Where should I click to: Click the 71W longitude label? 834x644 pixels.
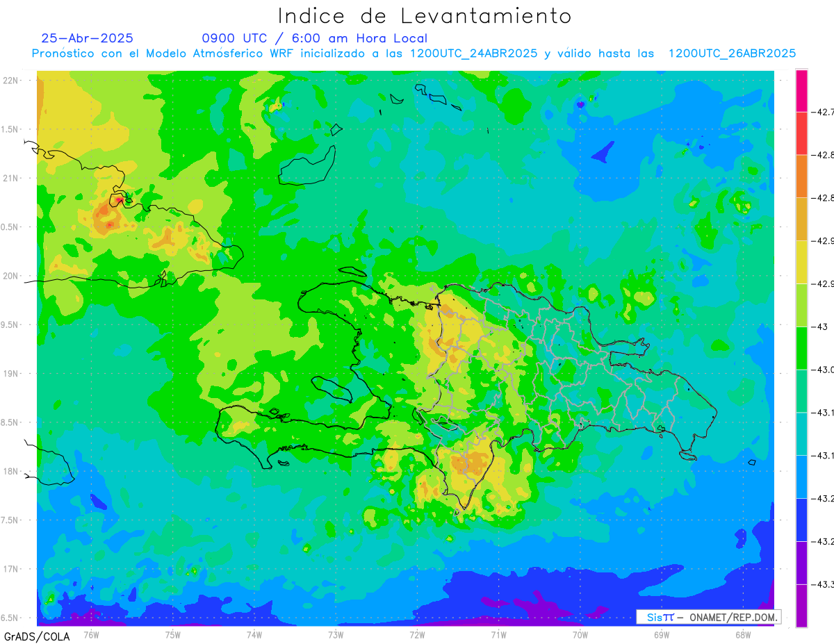point(498,634)
